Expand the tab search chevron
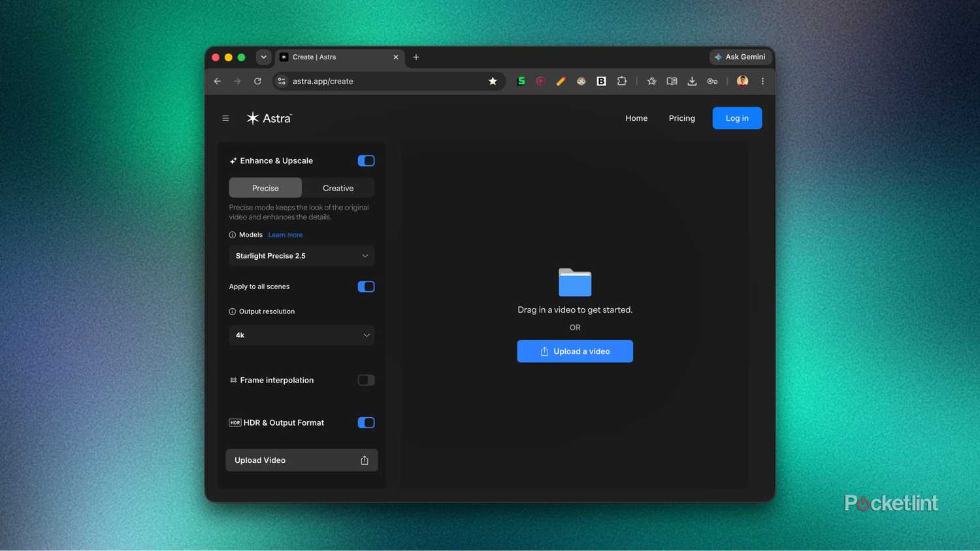This screenshot has height=551, width=980. (x=263, y=57)
